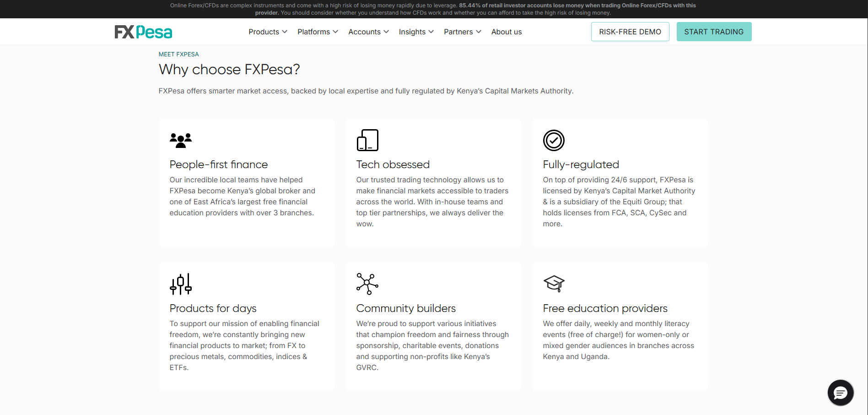Open the Partners menu
Screen dimensions: 868x415
point(462,32)
